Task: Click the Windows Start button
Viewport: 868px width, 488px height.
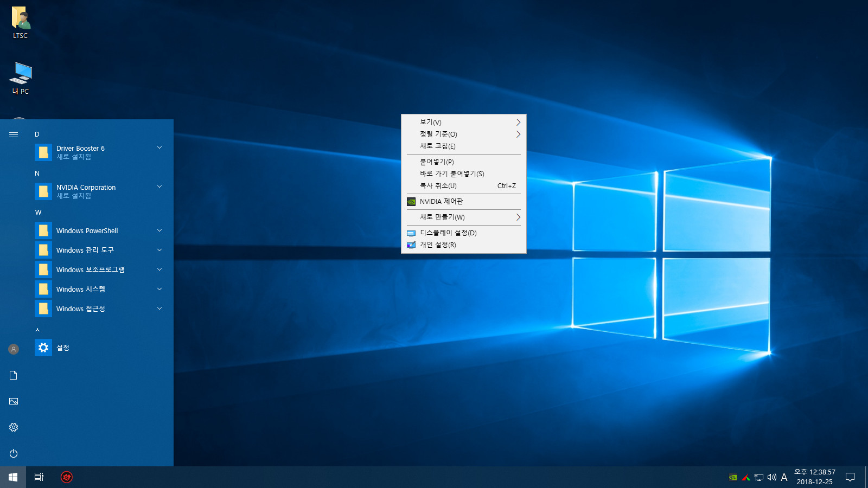Action: [x=13, y=477]
